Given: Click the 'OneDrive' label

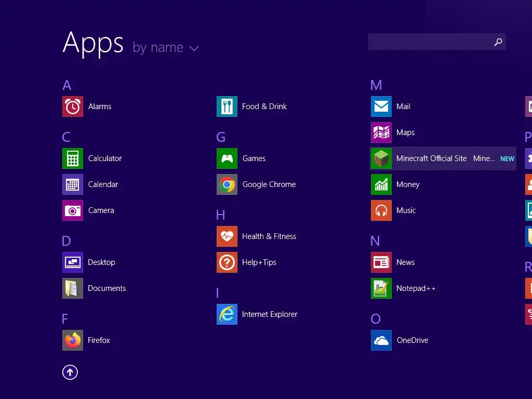Looking at the screenshot, I should pyautogui.click(x=413, y=340).
